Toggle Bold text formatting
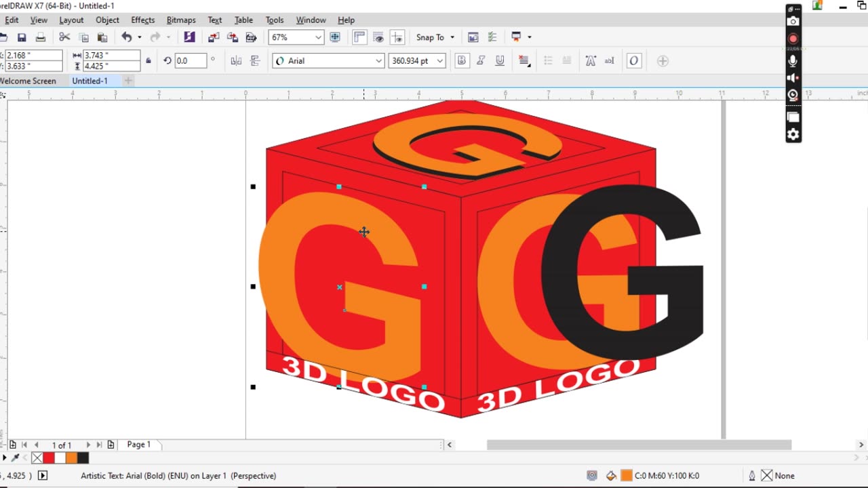The image size is (868, 488). pos(462,61)
